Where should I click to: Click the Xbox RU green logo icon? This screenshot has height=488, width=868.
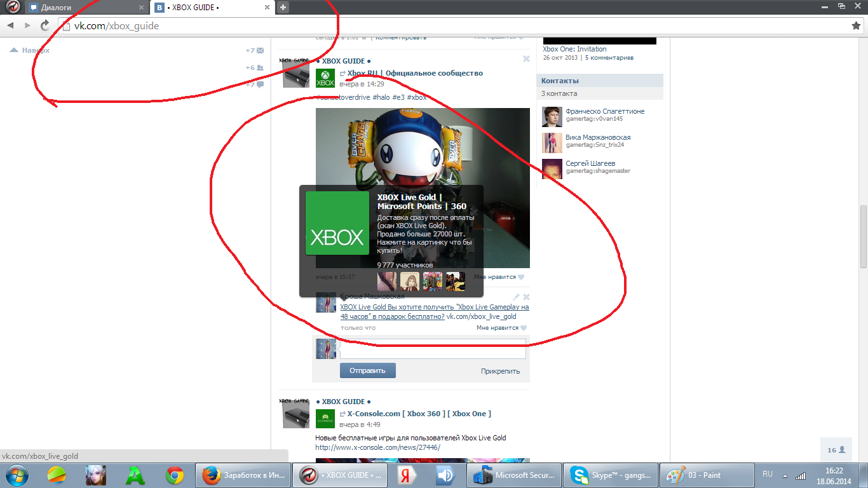325,79
